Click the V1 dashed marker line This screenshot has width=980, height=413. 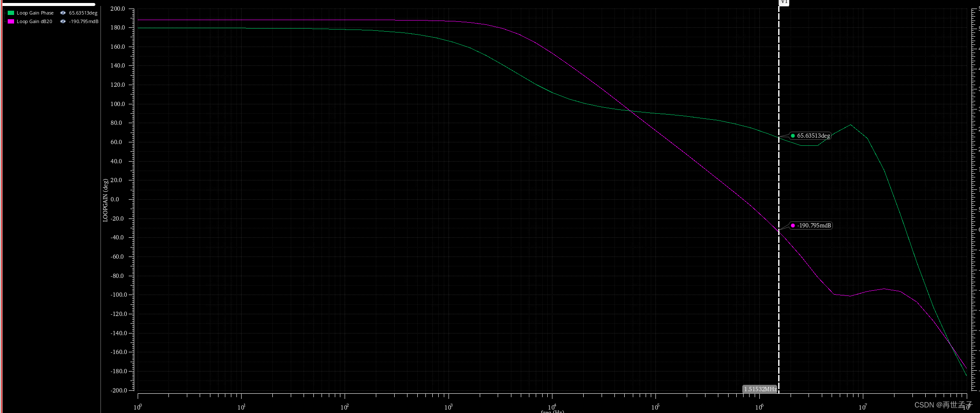tap(779, 199)
